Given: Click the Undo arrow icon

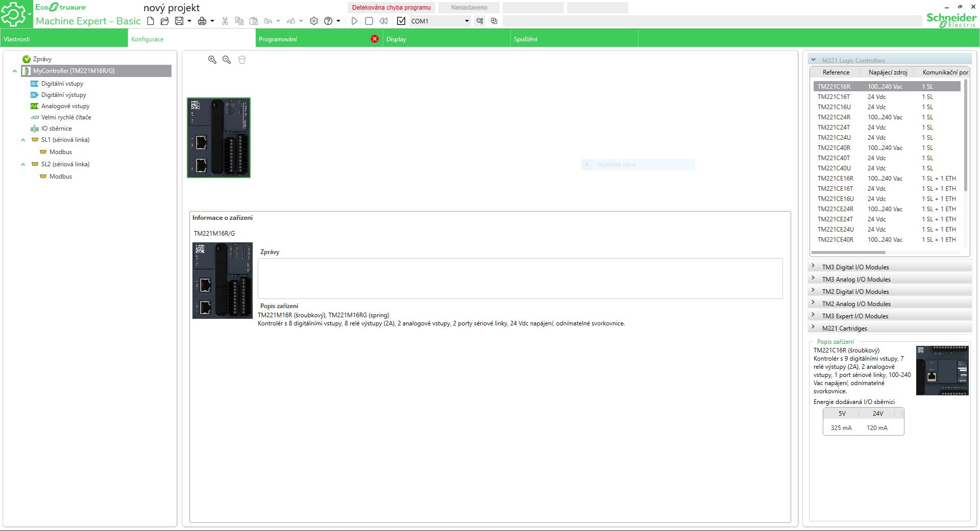Looking at the screenshot, I should tap(268, 21).
